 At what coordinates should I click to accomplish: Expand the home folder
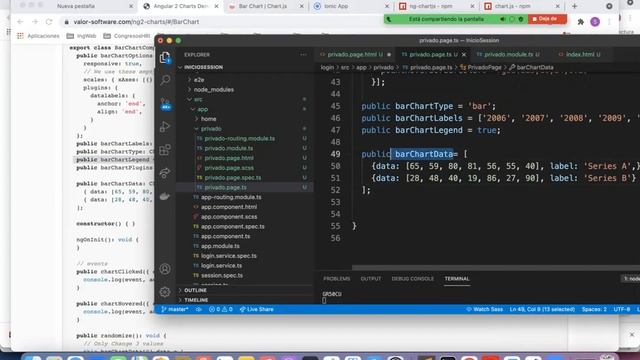click(208, 119)
